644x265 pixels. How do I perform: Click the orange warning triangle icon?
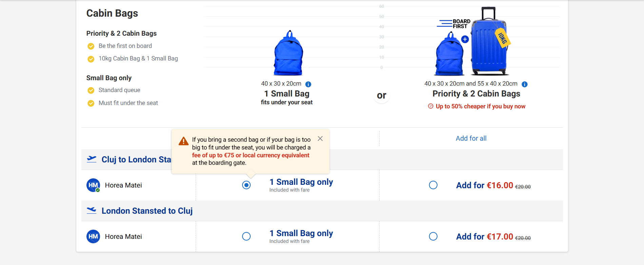point(183,141)
